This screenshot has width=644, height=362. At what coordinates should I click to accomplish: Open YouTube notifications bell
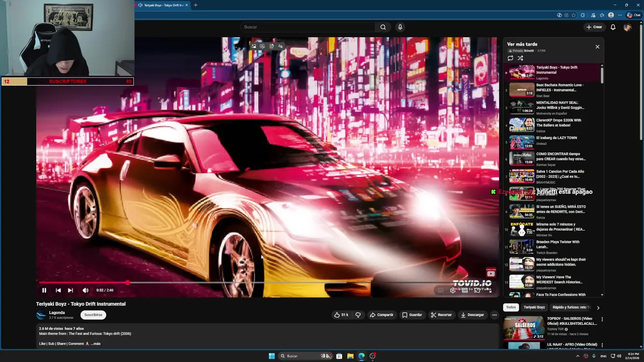coord(613,27)
